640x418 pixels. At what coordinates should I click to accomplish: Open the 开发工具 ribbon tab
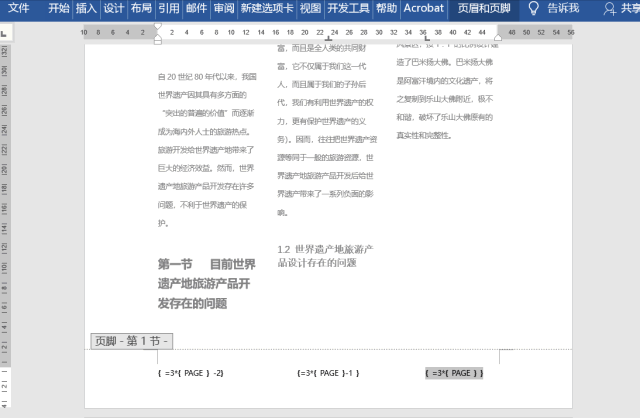point(348,8)
